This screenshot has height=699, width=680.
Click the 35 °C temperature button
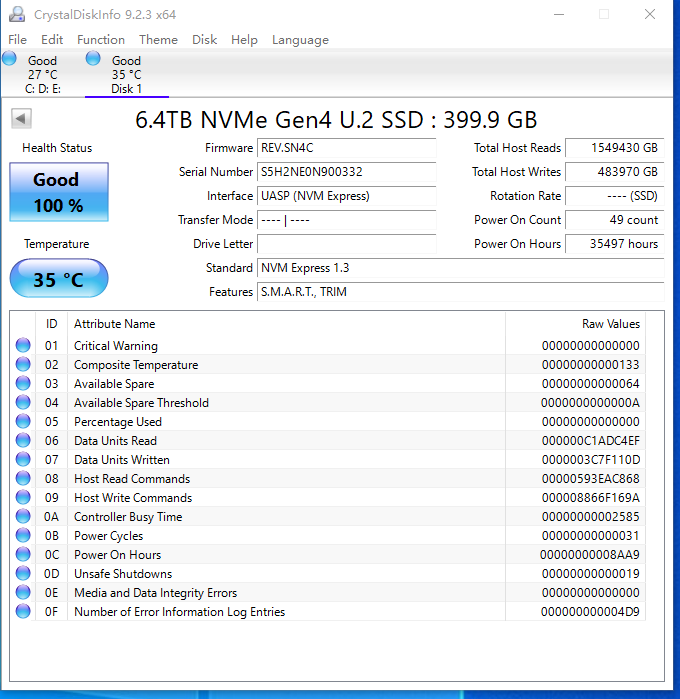(x=59, y=278)
